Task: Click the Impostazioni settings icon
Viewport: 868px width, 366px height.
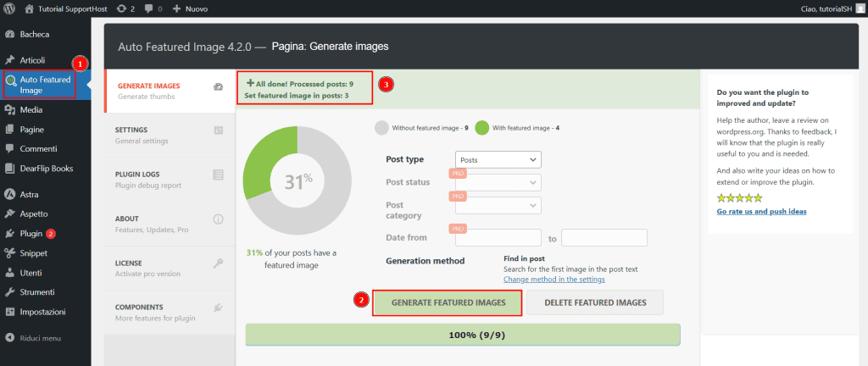Action: click(9, 312)
